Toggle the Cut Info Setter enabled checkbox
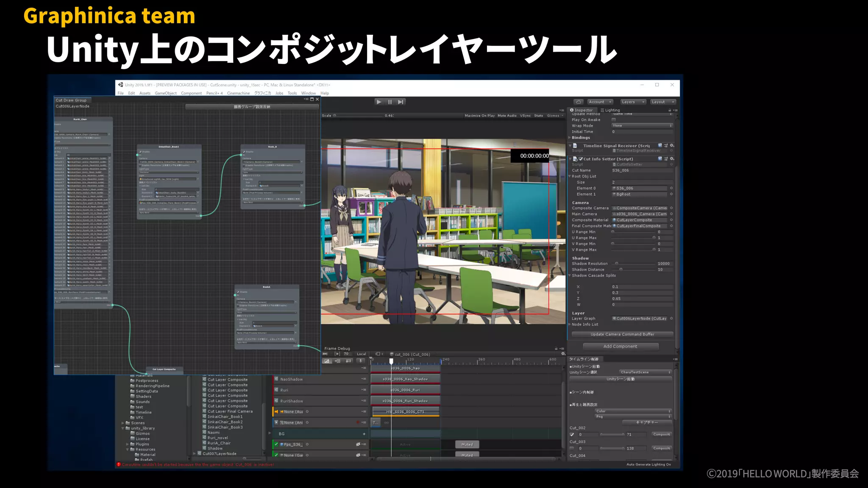 point(581,159)
